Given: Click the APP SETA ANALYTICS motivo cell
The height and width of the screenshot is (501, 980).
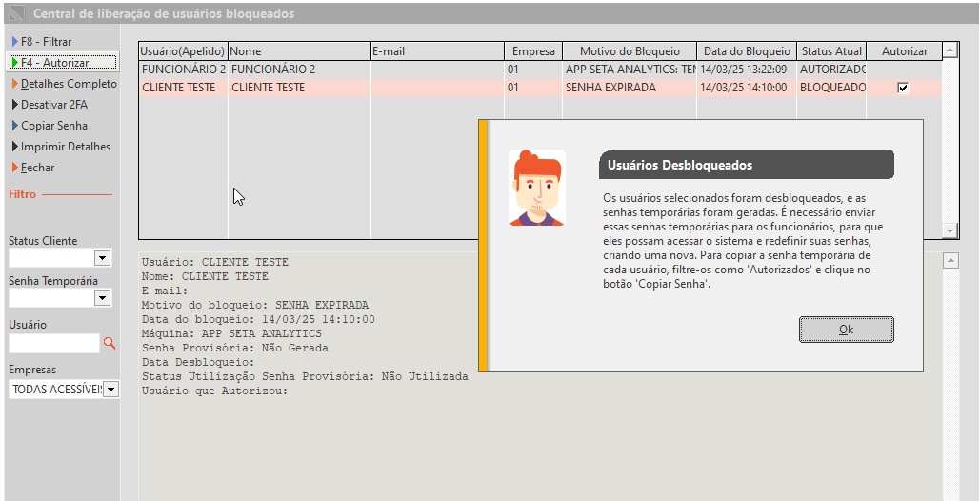Looking at the screenshot, I should click(x=630, y=70).
